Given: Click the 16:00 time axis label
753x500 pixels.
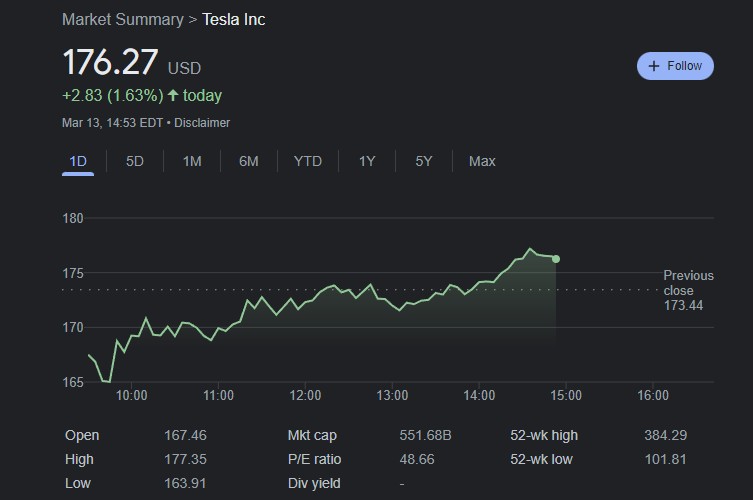Looking at the screenshot, I should click(x=653, y=395).
